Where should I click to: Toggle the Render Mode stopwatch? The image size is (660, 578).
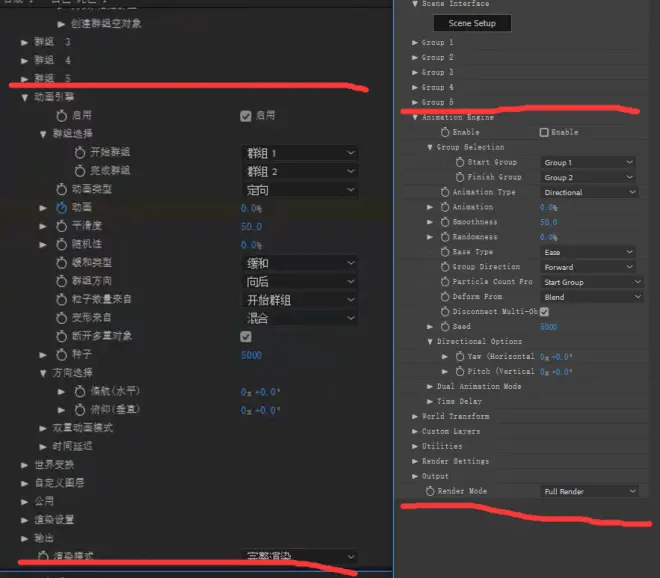430,491
